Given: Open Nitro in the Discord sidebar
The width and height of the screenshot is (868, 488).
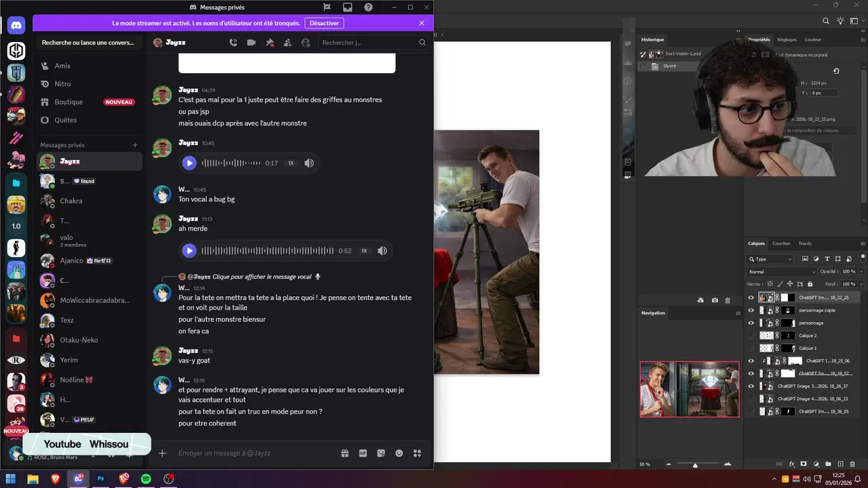Looking at the screenshot, I should 88,84.
